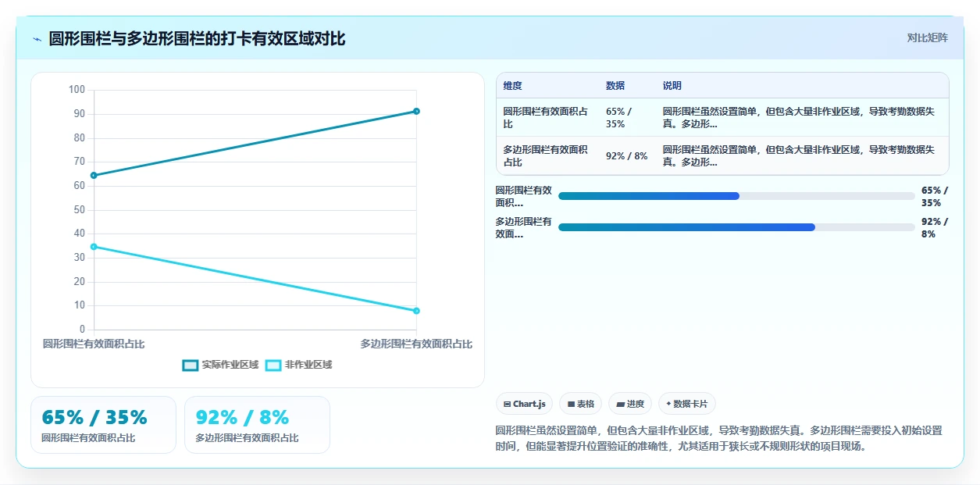980x485 pixels.
Task: Click y-axis tick label 50
Action: point(80,209)
